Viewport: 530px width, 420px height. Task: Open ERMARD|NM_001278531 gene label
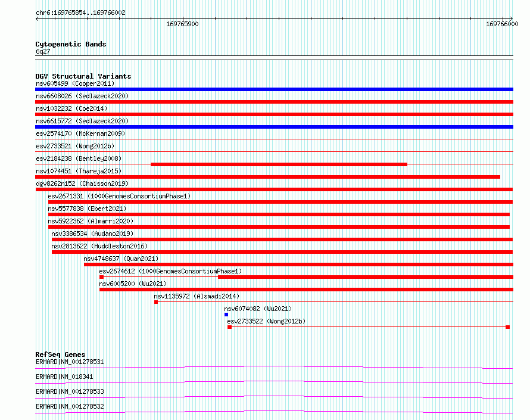click(x=70, y=362)
